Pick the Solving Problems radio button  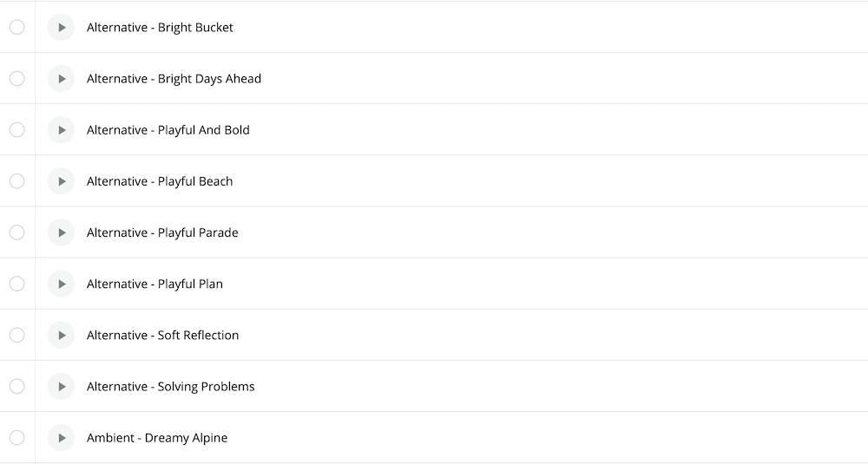click(16, 386)
